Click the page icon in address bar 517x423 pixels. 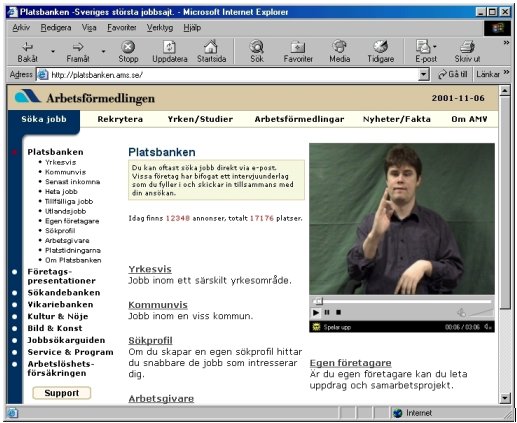point(42,75)
